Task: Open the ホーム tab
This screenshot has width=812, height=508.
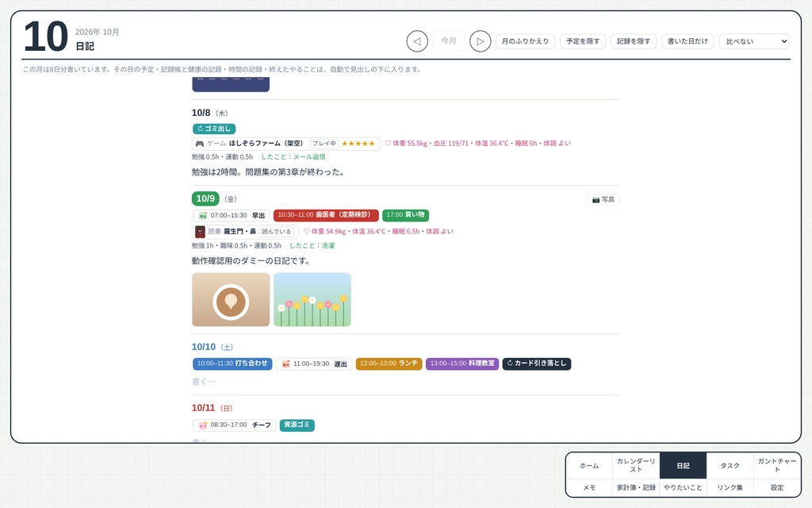Action: pos(589,465)
